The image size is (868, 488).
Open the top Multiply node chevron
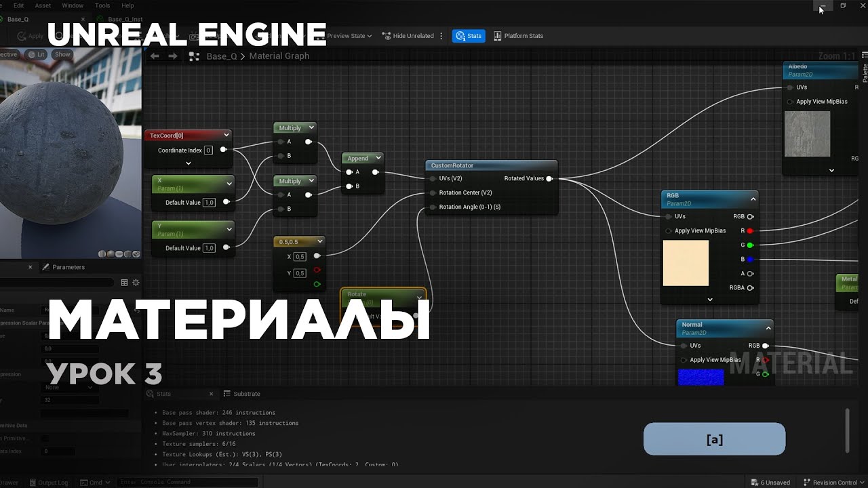pyautogui.click(x=312, y=127)
